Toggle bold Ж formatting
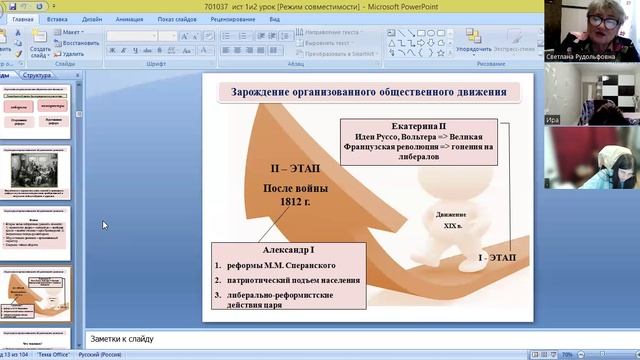The image size is (640, 360). coord(112,51)
